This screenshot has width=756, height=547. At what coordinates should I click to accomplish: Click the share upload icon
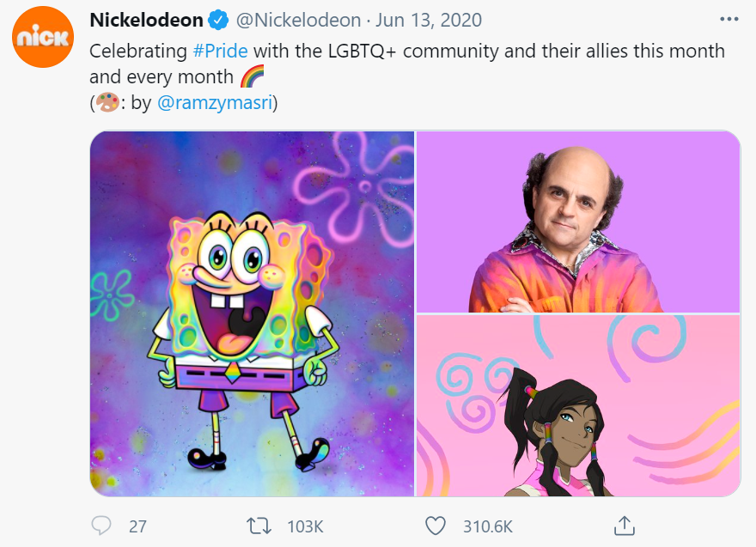pos(625,525)
